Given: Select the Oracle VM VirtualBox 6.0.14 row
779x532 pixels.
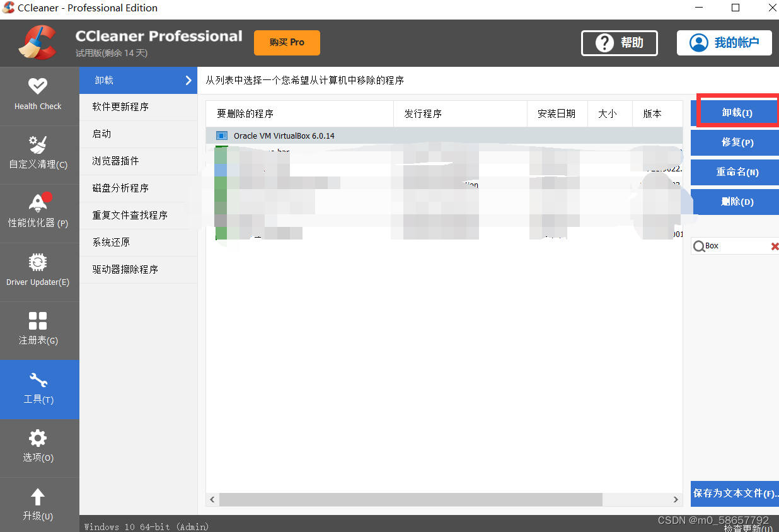Looking at the screenshot, I should (x=444, y=136).
